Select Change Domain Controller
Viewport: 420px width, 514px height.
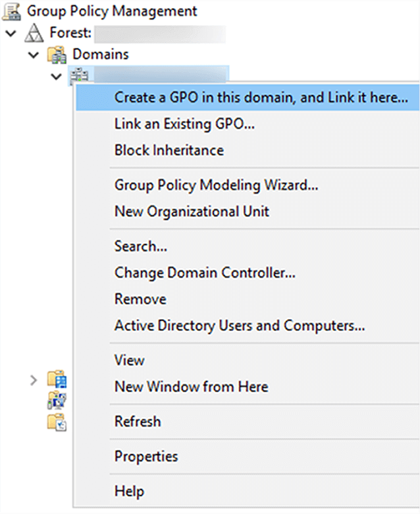pos(248,272)
